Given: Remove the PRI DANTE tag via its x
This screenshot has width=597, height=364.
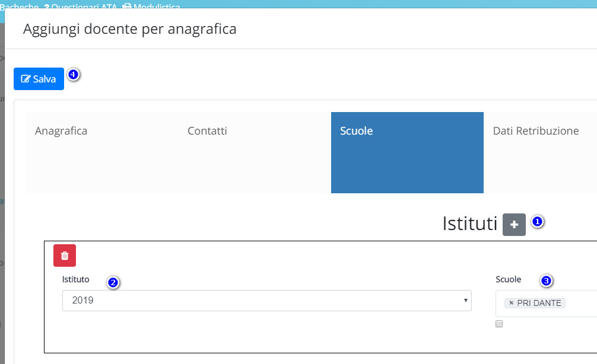Looking at the screenshot, I should 512,303.
